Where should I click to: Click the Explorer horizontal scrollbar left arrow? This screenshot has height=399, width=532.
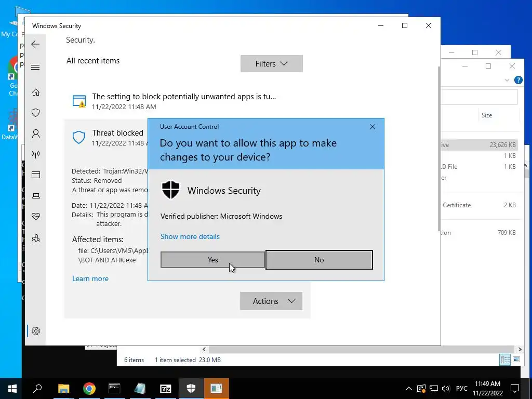pyautogui.click(x=204, y=349)
